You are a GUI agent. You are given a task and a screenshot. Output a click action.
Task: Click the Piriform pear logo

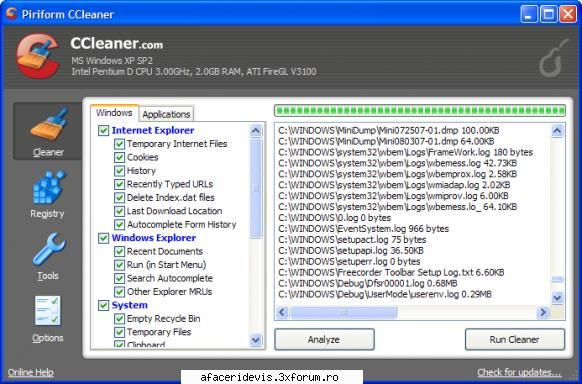(x=553, y=58)
